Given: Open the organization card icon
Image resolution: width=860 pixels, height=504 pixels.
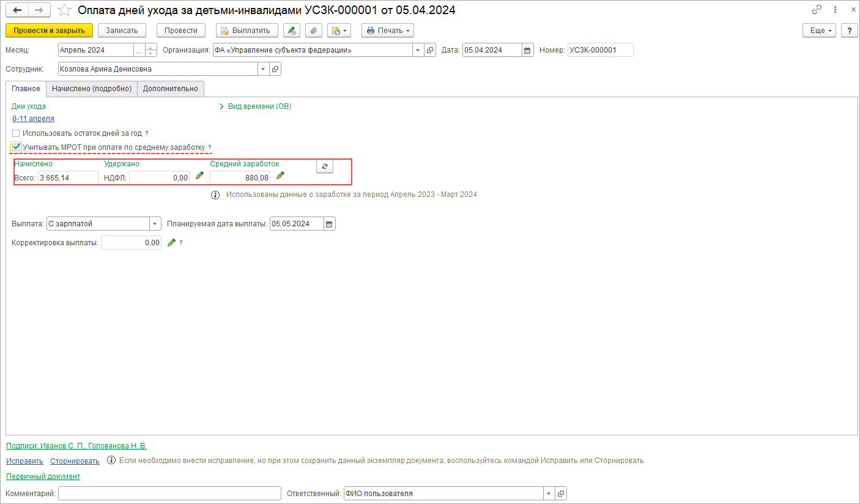Looking at the screenshot, I should click(x=430, y=50).
